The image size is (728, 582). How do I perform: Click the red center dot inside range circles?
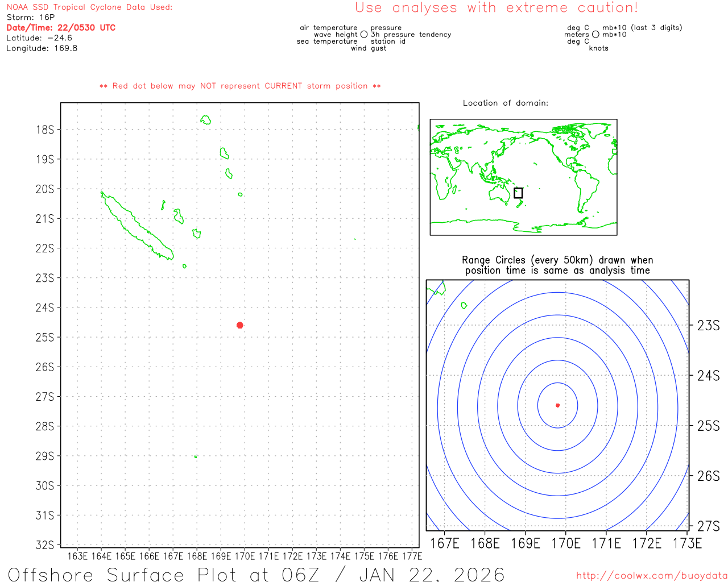click(x=557, y=405)
